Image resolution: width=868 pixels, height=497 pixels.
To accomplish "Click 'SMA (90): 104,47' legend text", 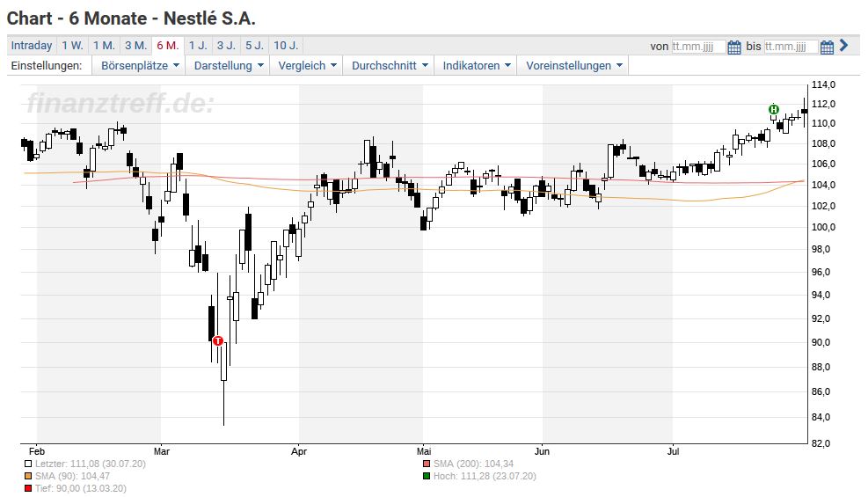I will [72, 476].
